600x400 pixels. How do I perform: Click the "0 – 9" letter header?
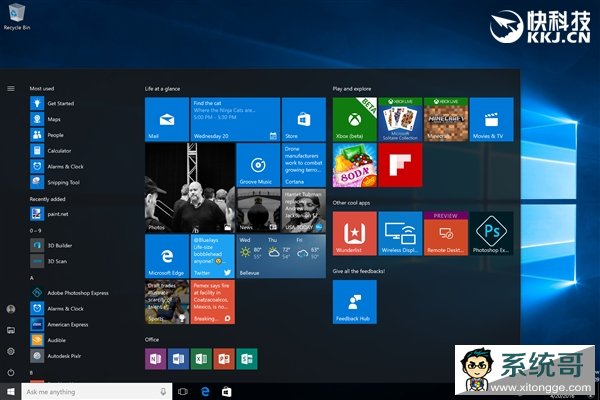tap(35, 230)
